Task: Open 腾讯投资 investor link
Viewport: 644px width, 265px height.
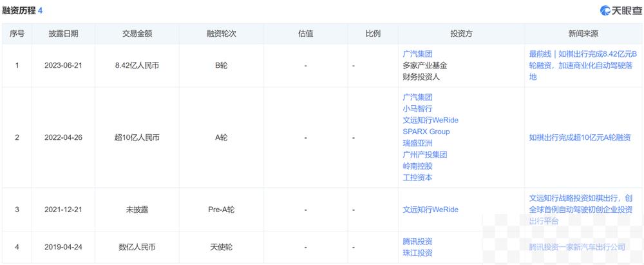Action: pyautogui.click(x=418, y=242)
